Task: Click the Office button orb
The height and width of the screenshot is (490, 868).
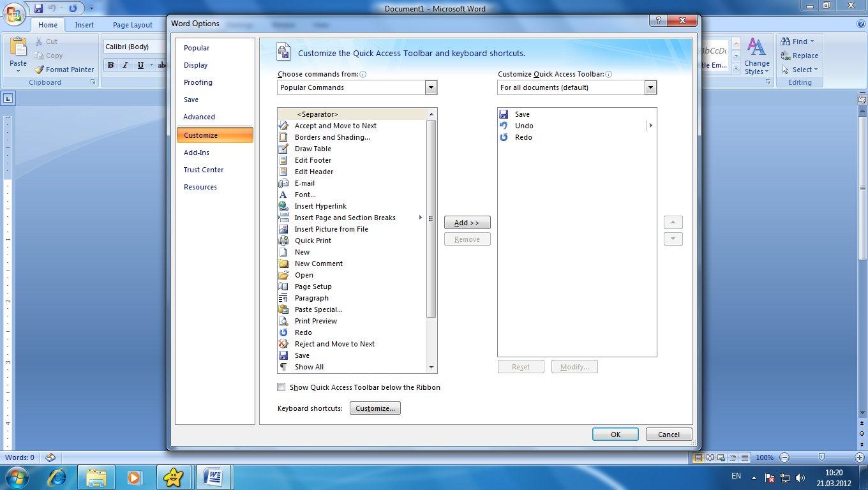Action: click(13, 14)
